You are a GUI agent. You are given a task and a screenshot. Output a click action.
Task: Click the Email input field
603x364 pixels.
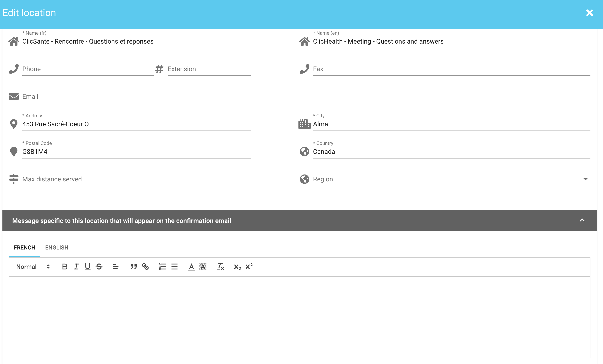coord(306,96)
